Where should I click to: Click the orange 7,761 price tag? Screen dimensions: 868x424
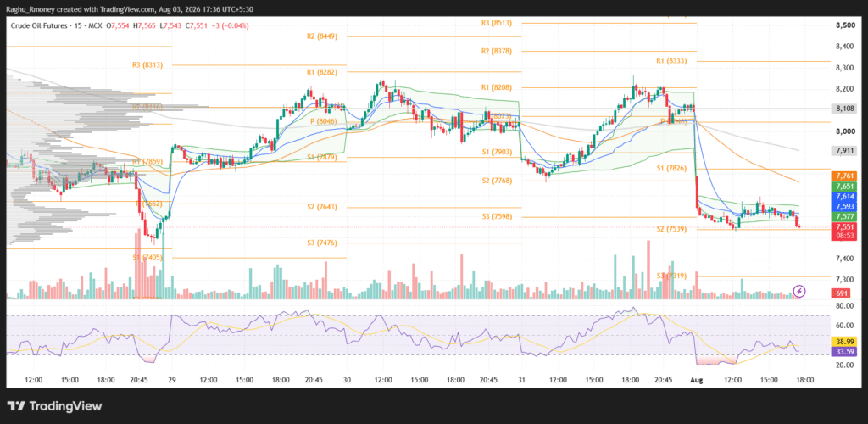pos(844,176)
